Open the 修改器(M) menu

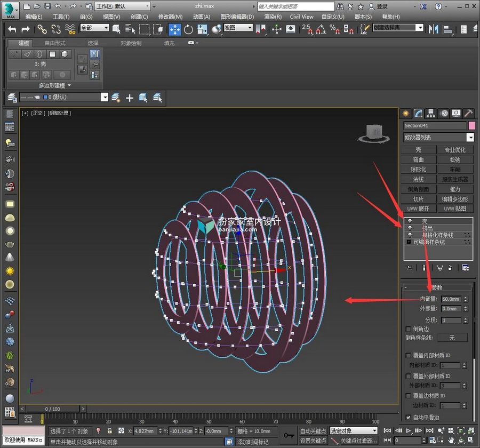[x=171, y=17]
